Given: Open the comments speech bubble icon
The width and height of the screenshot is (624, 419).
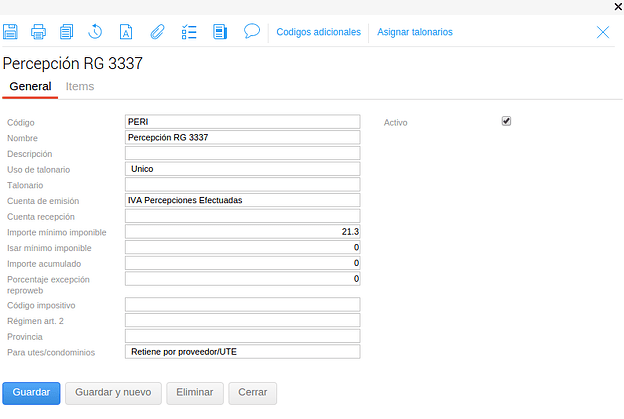Looking at the screenshot, I should (x=252, y=31).
